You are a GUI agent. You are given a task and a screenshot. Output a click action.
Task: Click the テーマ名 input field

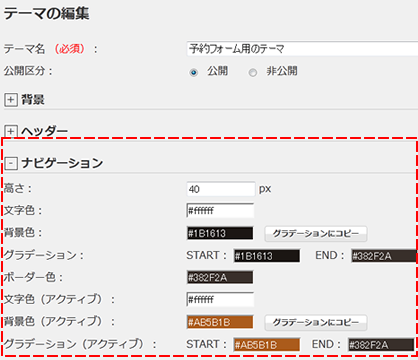pyautogui.click(x=302, y=49)
